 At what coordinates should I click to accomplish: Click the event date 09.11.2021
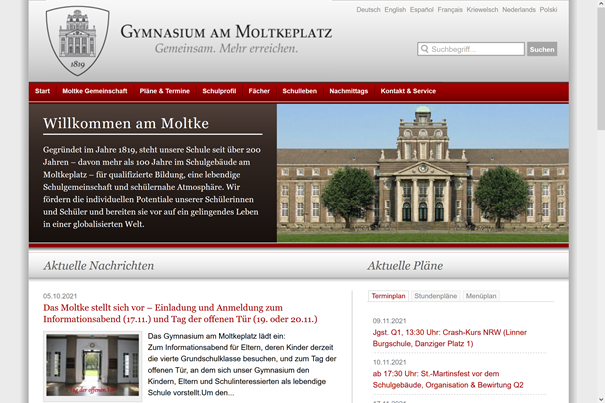point(389,321)
